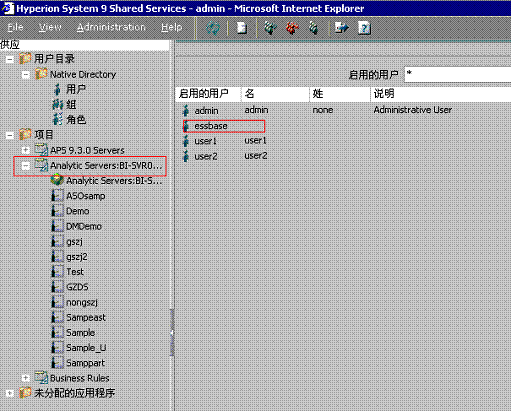
Task: Open the View menu
Action: point(50,27)
